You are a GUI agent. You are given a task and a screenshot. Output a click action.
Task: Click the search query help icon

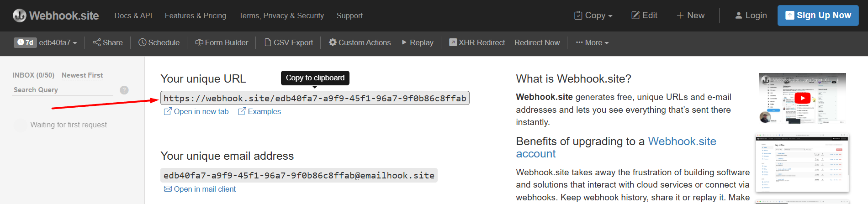[124, 90]
